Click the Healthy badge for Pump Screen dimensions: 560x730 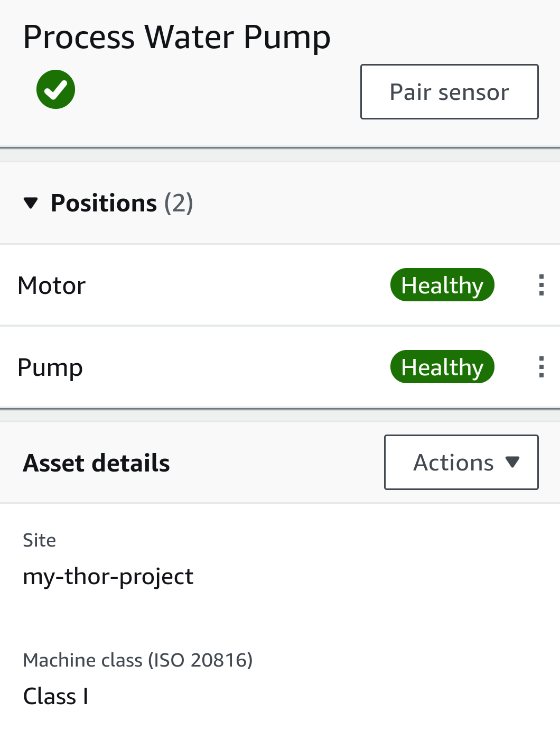(442, 367)
